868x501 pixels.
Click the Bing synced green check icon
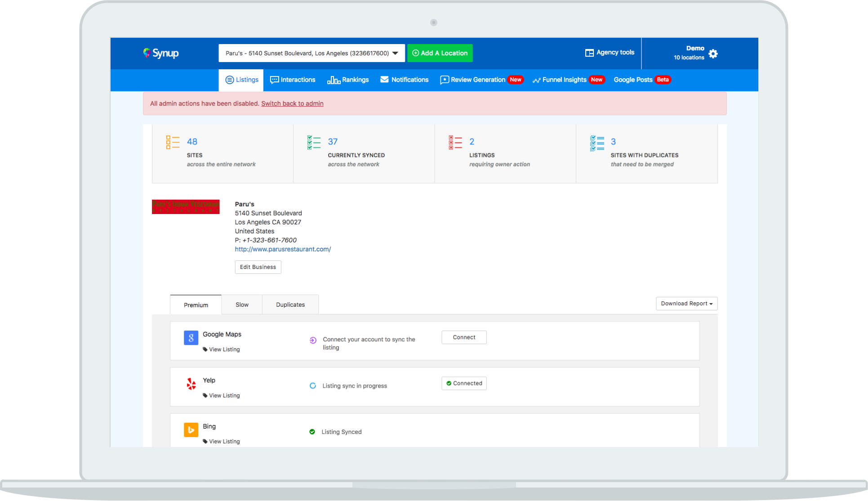coord(312,432)
